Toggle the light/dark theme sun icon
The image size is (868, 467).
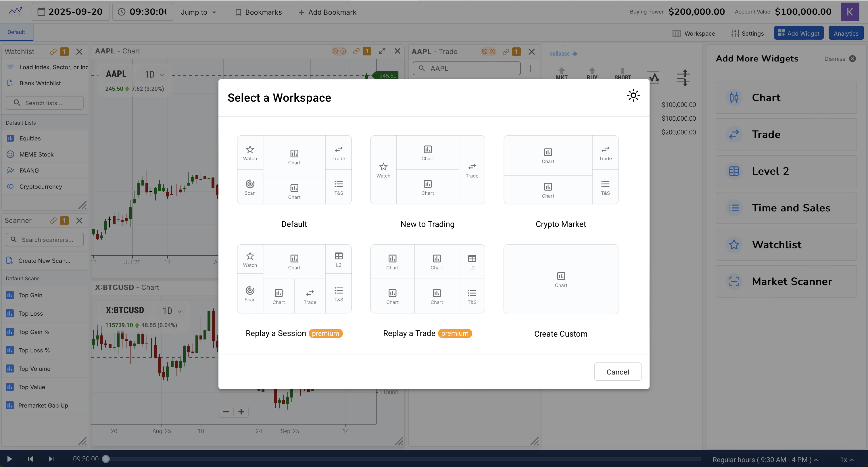coord(633,96)
